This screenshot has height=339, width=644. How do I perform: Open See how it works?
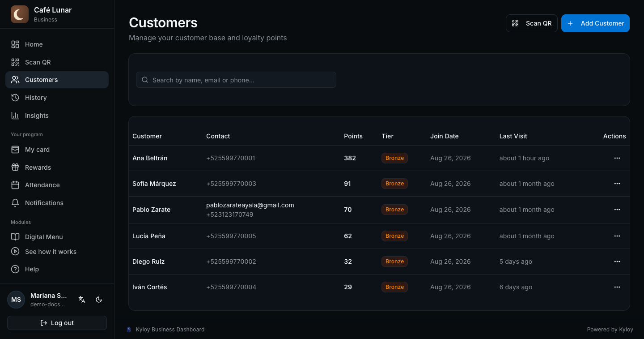click(x=57, y=252)
